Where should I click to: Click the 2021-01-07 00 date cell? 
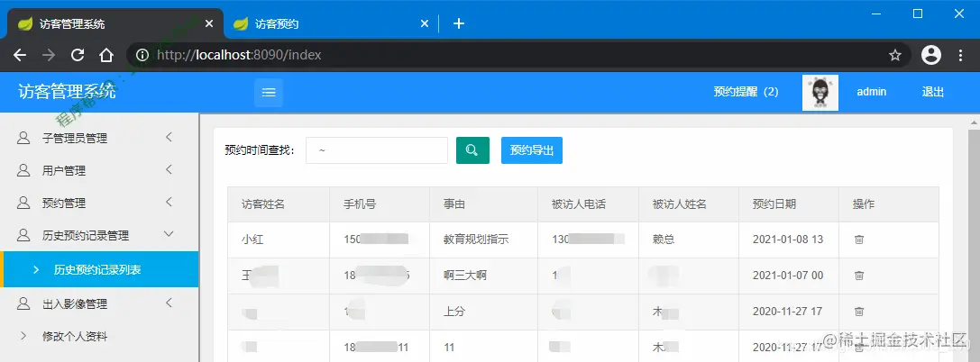[x=788, y=276]
